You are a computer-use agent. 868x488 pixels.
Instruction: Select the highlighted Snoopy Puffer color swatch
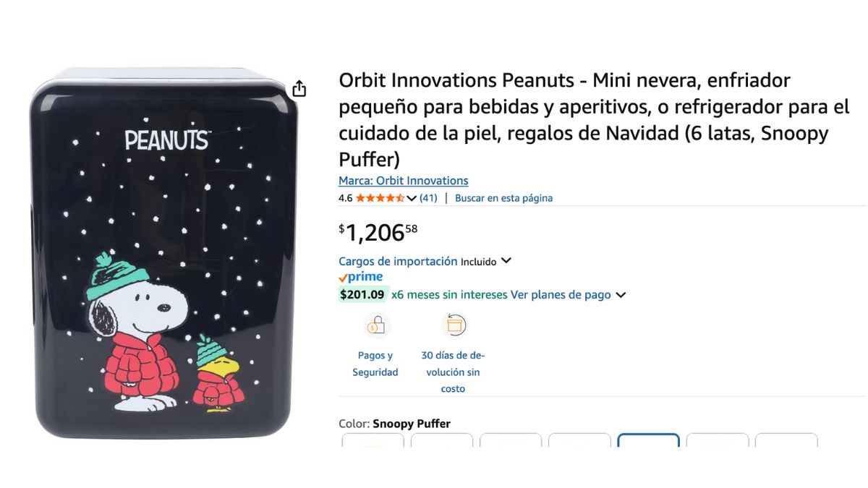tap(648, 440)
